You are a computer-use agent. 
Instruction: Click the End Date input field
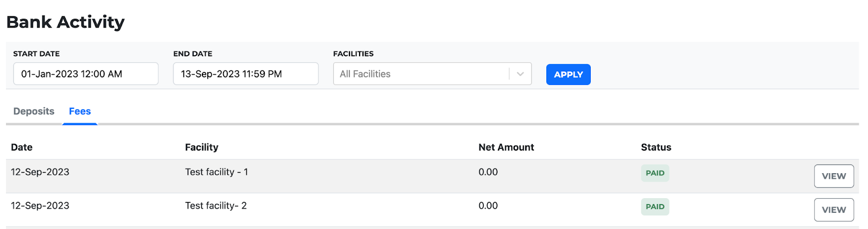click(246, 74)
